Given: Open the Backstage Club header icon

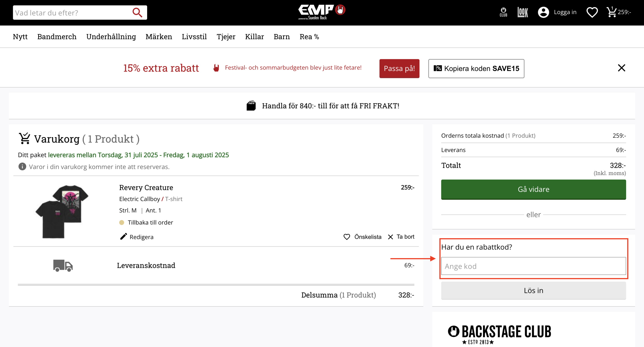Looking at the screenshot, I should pyautogui.click(x=503, y=12).
